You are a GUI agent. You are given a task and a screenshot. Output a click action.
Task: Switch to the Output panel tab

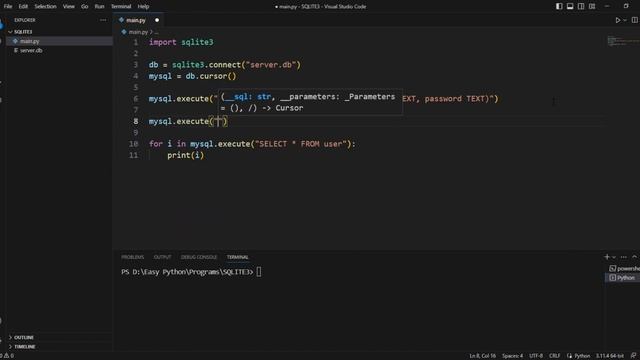(162, 257)
